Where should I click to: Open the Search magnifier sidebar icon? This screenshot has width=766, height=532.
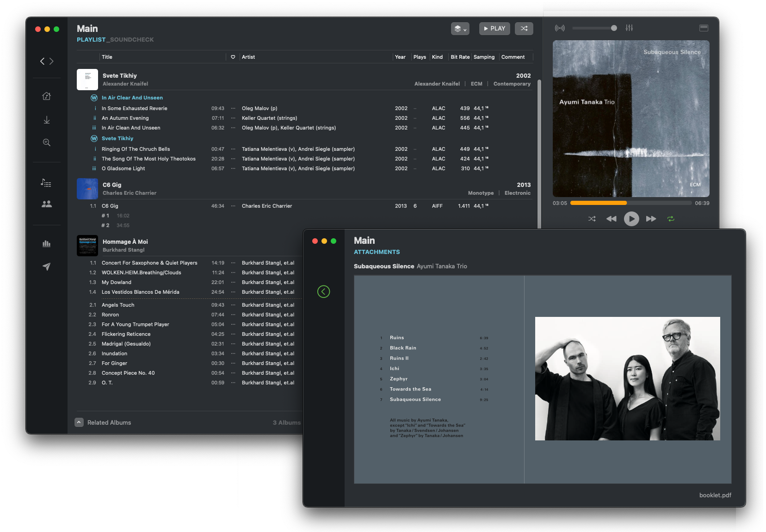point(46,142)
